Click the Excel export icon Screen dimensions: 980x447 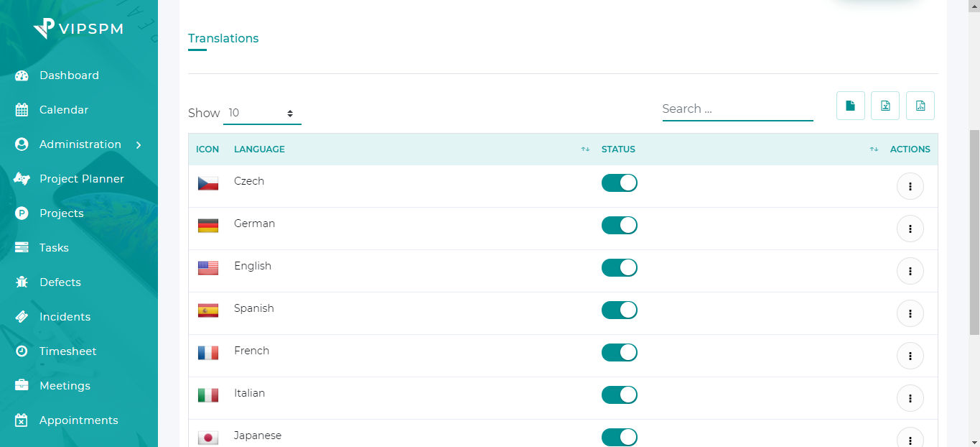(885, 106)
